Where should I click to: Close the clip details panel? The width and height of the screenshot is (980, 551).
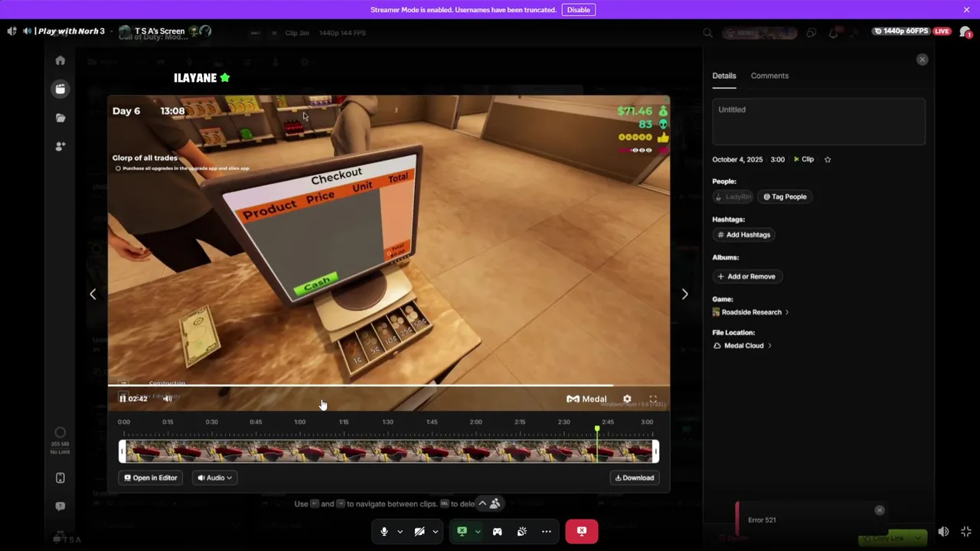click(922, 60)
